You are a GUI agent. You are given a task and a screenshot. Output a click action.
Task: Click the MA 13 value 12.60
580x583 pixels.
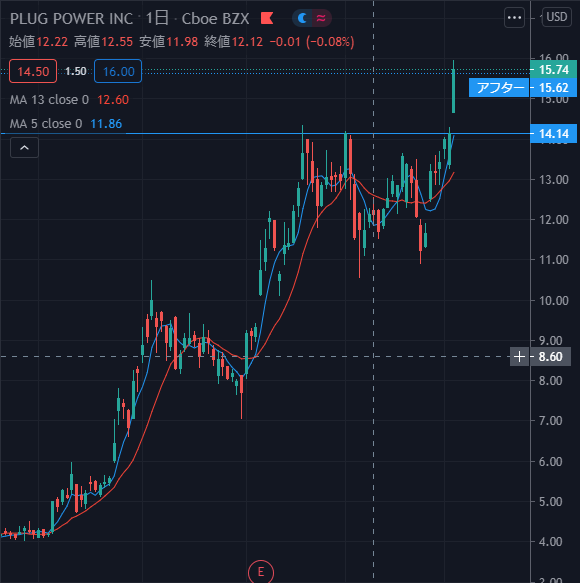coord(113,100)
